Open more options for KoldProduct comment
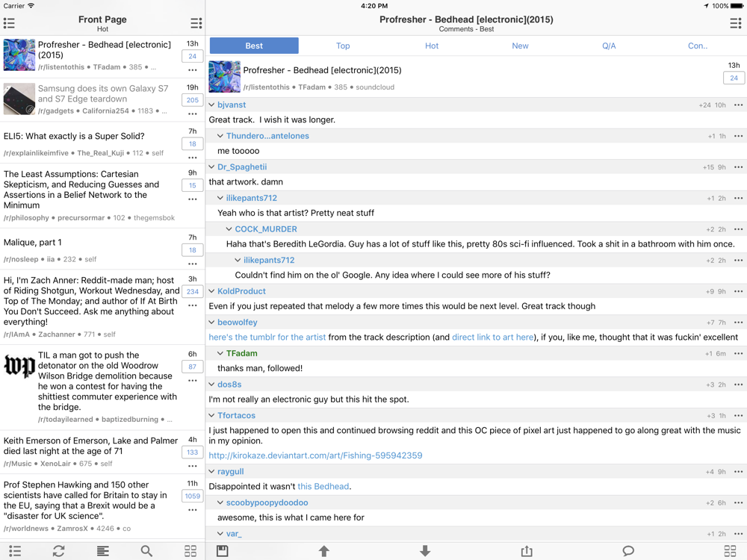 tap(739, 291)
